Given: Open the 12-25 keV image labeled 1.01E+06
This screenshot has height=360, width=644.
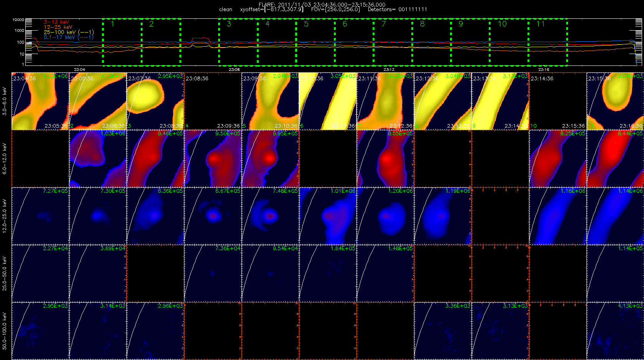Looking at the screenshot, I should (328, 216).
